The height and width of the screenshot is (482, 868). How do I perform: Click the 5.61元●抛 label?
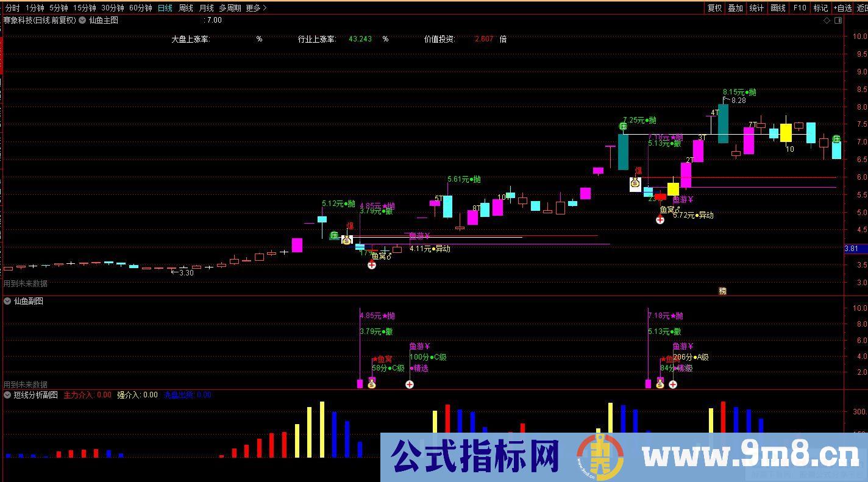(464, 179)
